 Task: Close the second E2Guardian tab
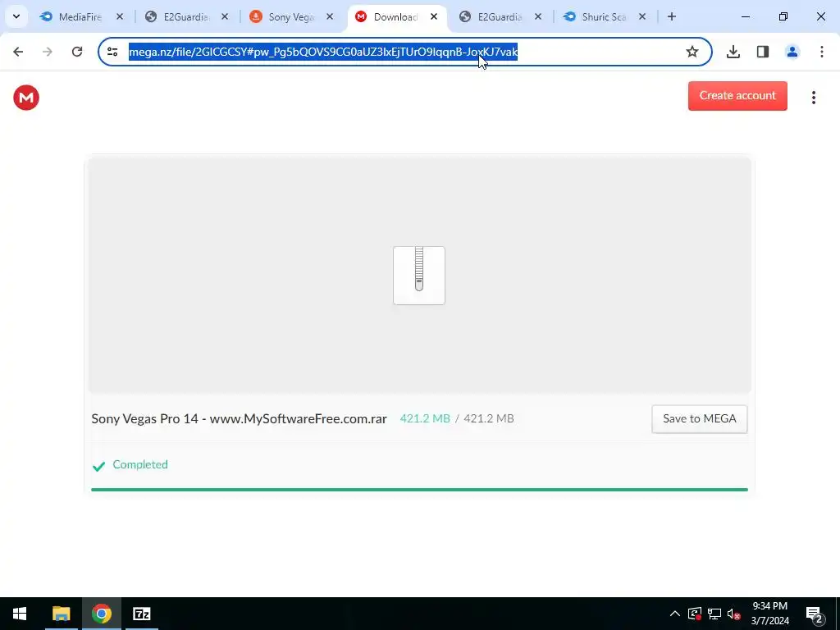(538, 16)
